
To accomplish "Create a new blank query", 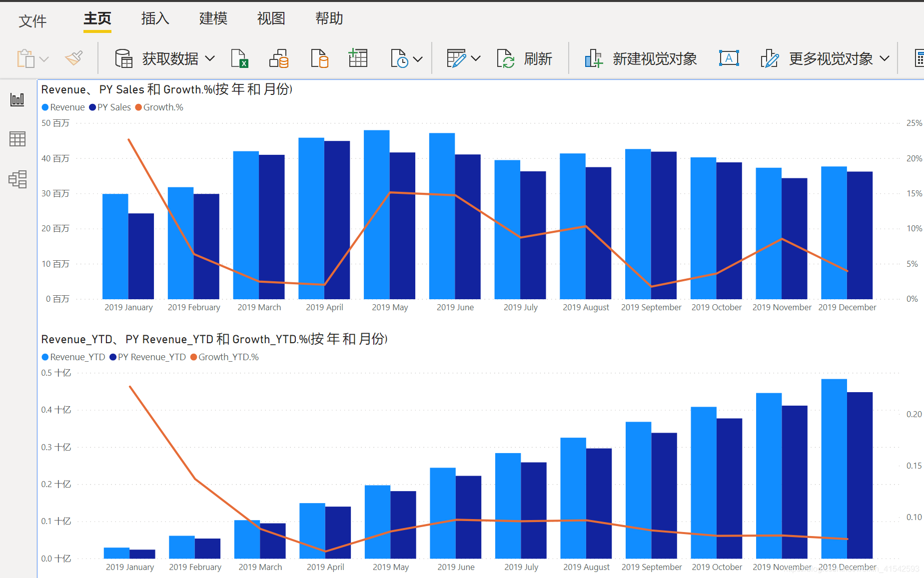I will [319, 58].
